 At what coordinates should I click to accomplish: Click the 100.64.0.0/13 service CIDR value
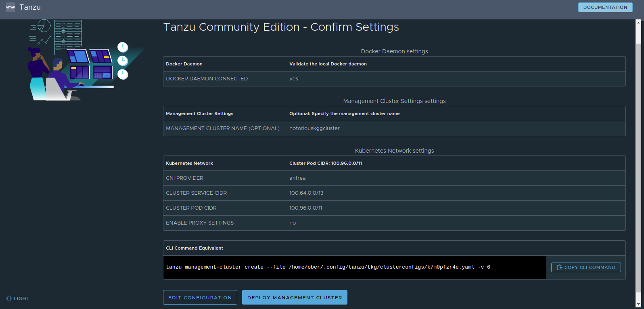pyautogui.click(x=306, y=193)
